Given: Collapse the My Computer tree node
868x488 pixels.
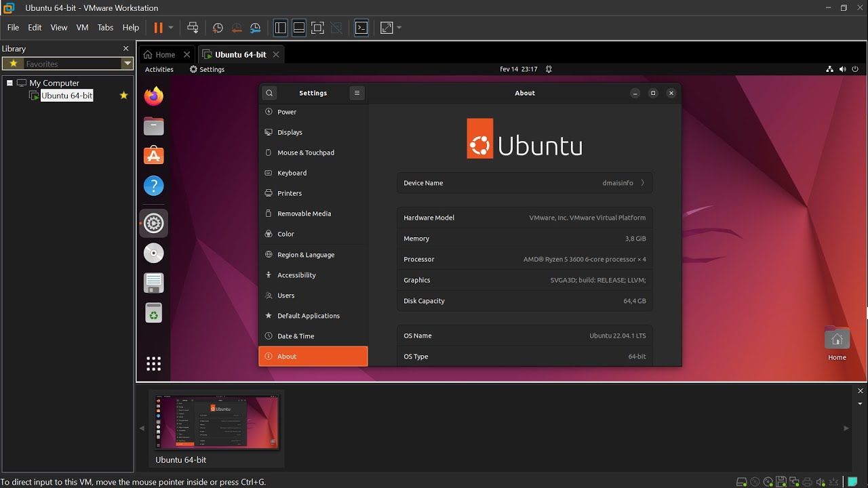Looking at the screenshot, I should point(9,83).
